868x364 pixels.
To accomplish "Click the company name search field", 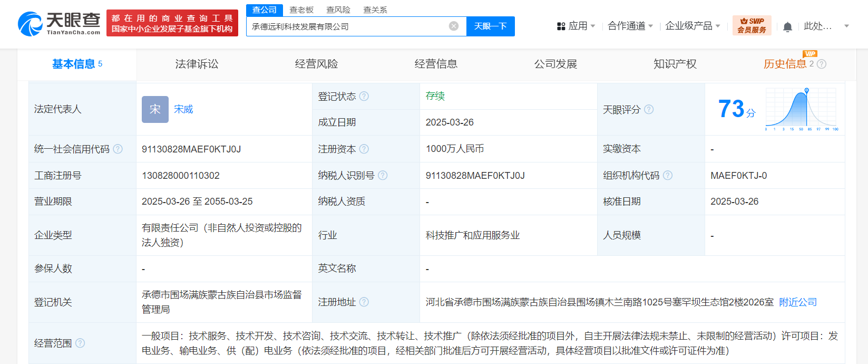I will (x=348, y=26).
